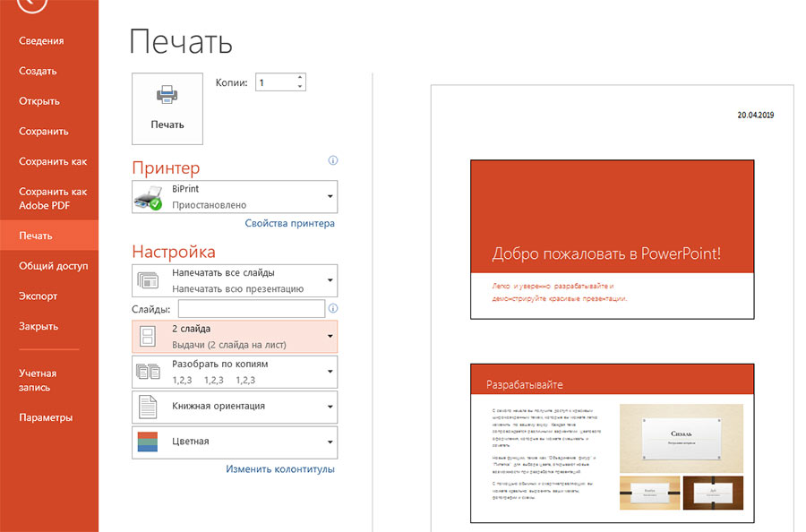Screen dimensions: 806x532
Task: Open the Изменить колонтитулы link
Action: (x=279, y=468)
